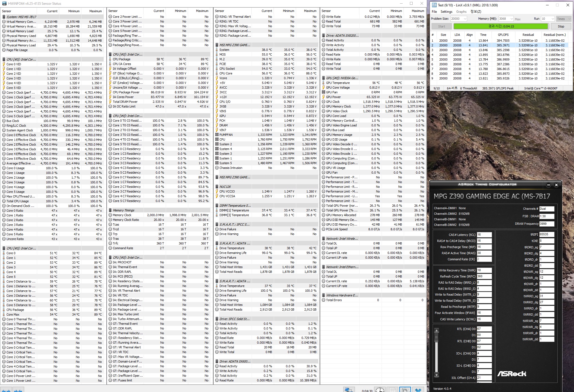The width and height of the screenshot is (574, 392).
Task: Click the blue X close-sensors icon at bottom
Action: pyautogui.click(x=418, y=390)
